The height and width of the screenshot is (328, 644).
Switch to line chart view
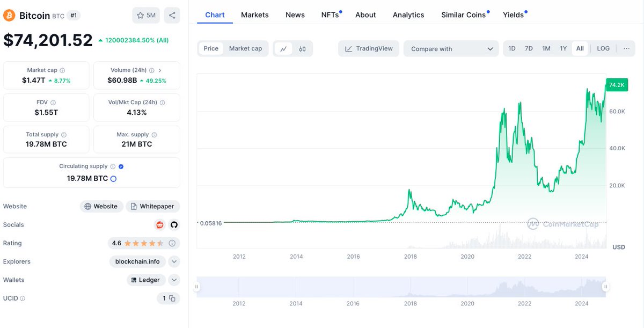pos(283,49)
